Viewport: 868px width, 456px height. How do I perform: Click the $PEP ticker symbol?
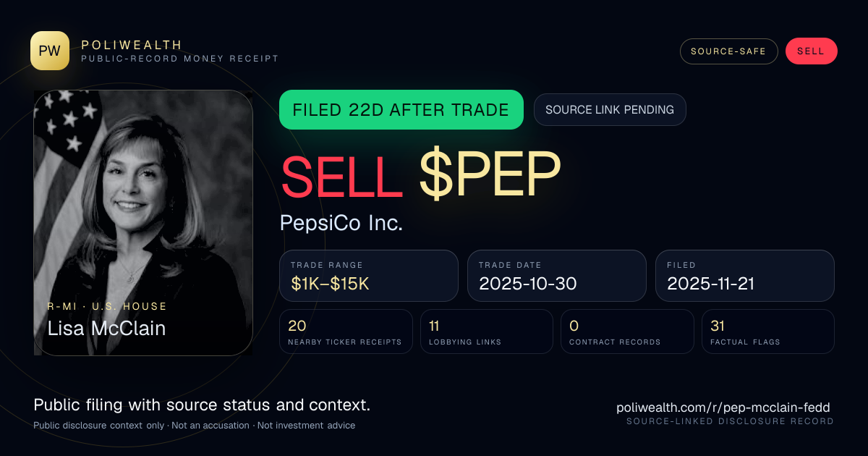click(490, 176)
